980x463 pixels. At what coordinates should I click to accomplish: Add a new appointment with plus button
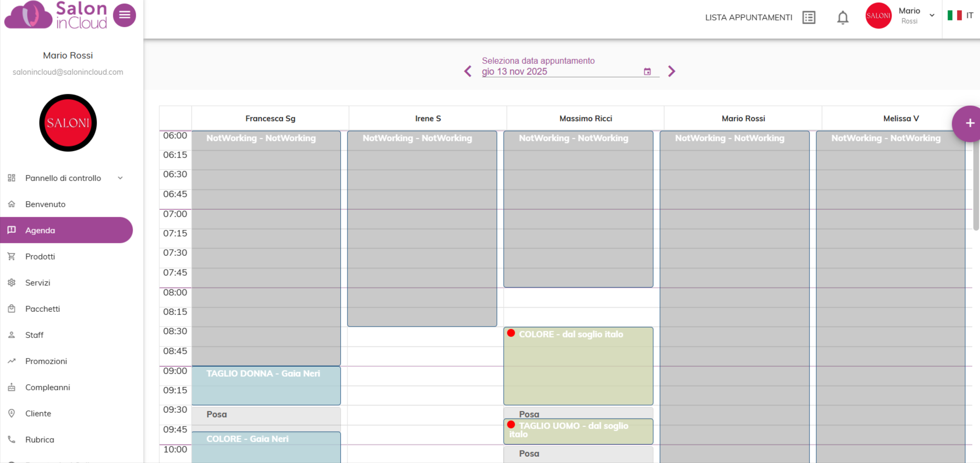[x=969, y=123]
